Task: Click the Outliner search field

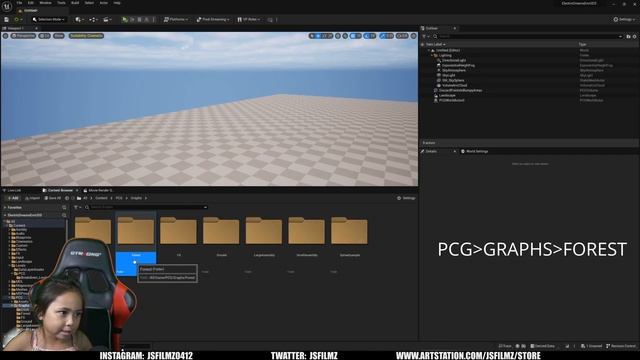Action: click(x=529, y=36)
